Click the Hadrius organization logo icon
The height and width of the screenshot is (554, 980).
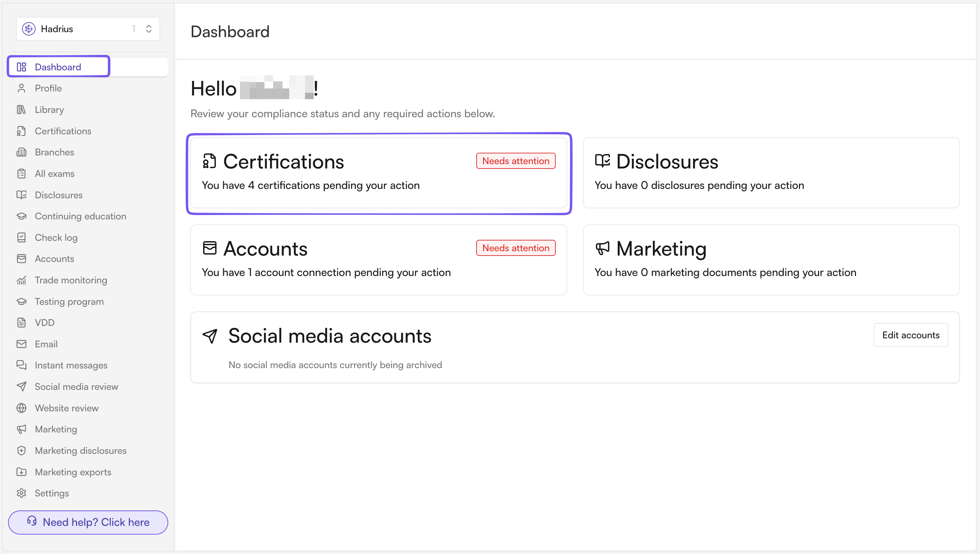tap(29, 29)
